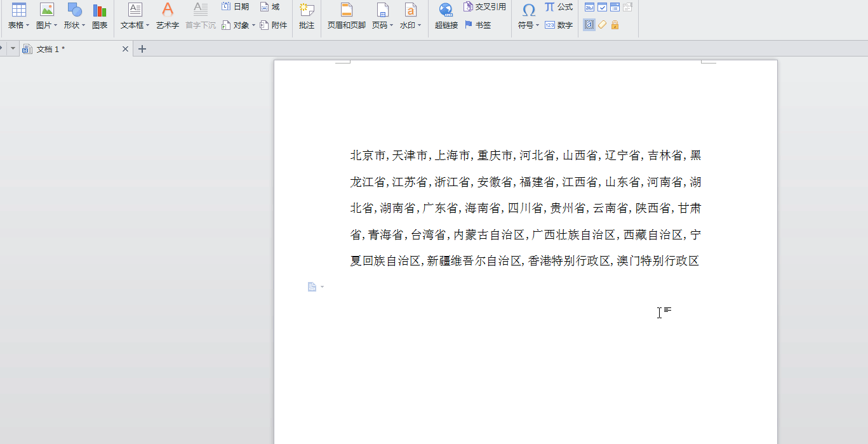Click on 广西壮族自治区 in the text

pyautogui.click(x=573, y=235)
